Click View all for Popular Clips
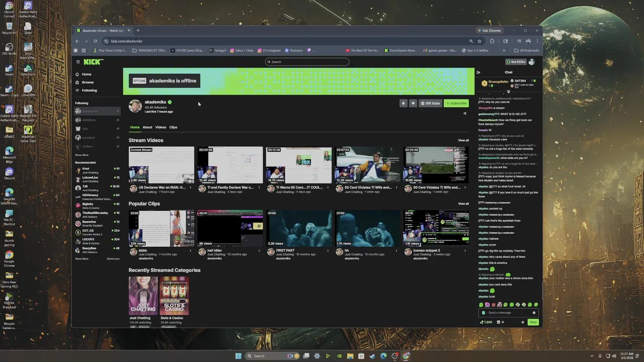The height and width of the screenshot is (362, 644). 463,204
